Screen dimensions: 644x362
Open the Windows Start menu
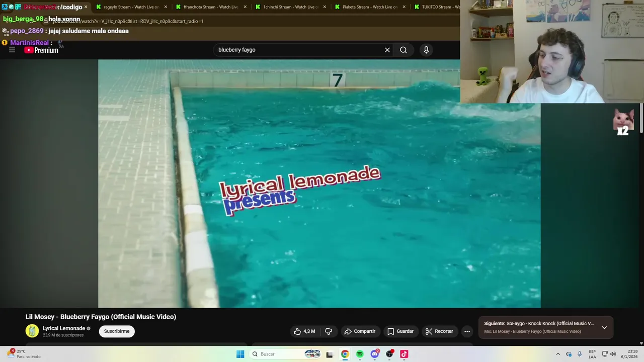tap(240, 354)
